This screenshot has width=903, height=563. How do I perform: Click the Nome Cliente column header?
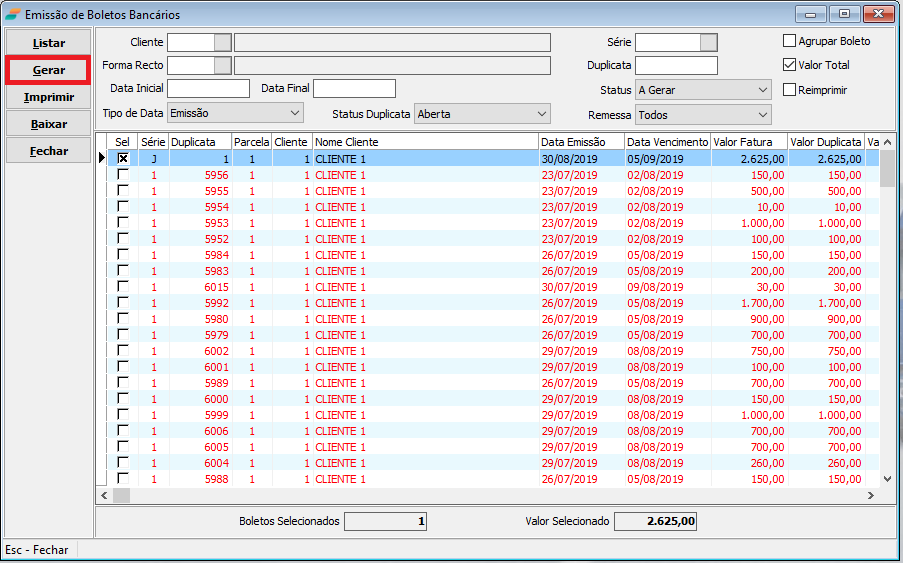click(x=425, y=142)
